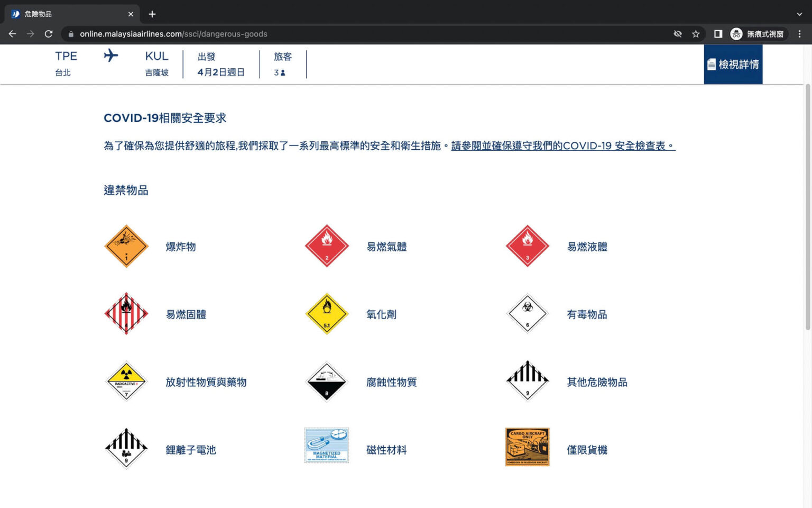Click the 易燃氣體 label
Image resolution: width=812 pixels, height=508 pixels.
tap(386, 247)
